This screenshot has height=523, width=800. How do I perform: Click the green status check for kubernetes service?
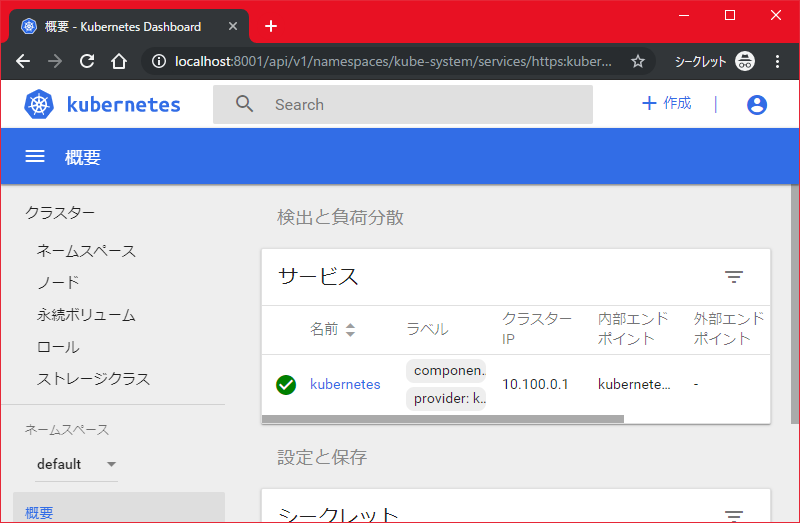tap(286, 385)
